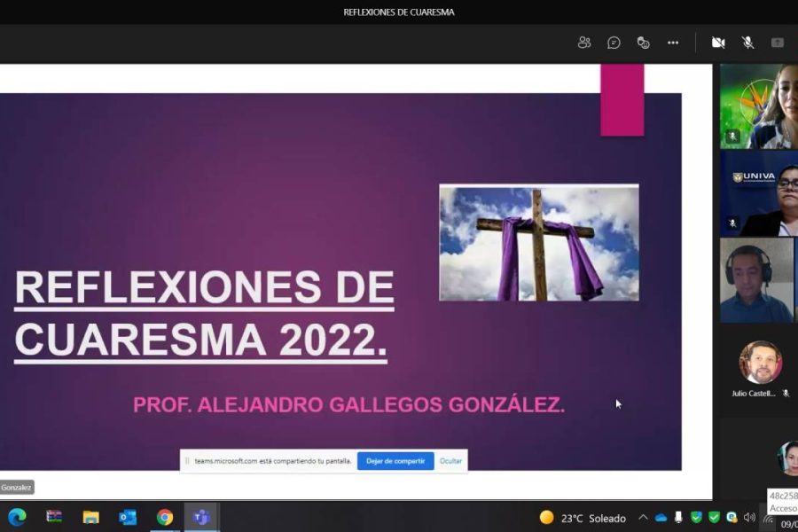Open File Explorer from the taskbar
Image resolution: width=798 pixels, height=532 pixels.
(90, 517)
